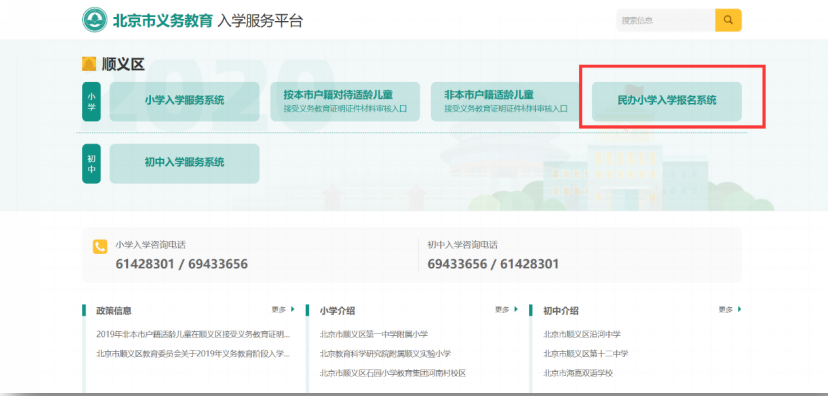This screenshot has height=396, width=828.
Task: Open 北京市顺义区第十二中学 link
Action: pyautogui.click(x=586, y=353)
